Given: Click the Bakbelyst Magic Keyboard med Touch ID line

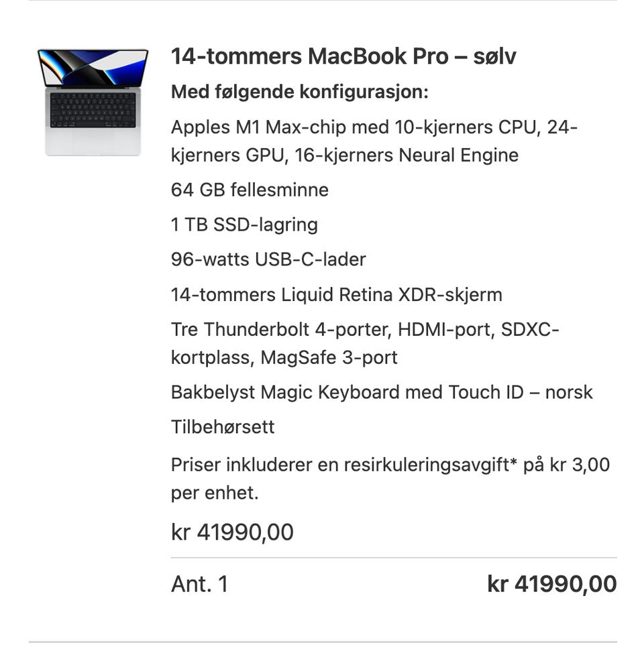Looking at the screenshot, I should [381, 392].
